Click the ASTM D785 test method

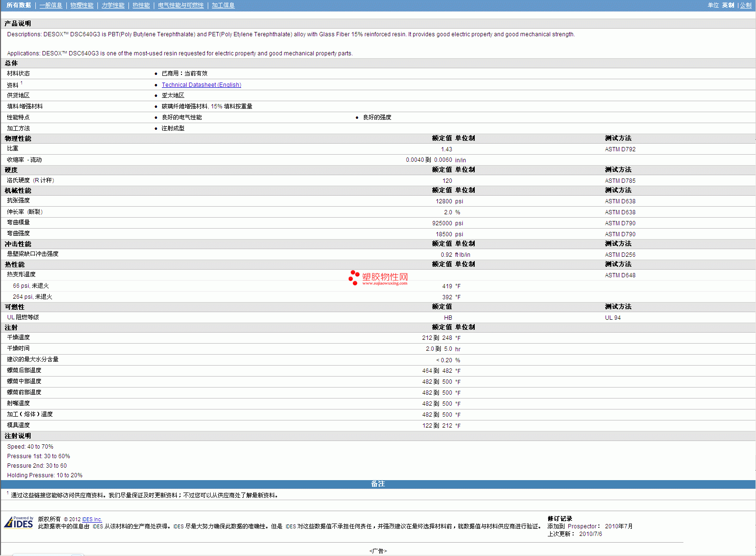pyautogui.click(x=620, y=181)
